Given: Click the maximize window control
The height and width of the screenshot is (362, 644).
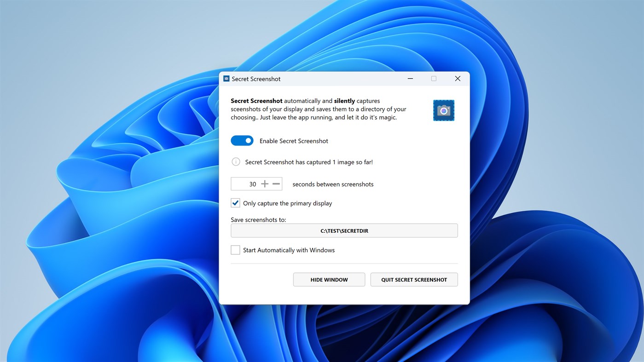Looking at the screenshot, I should (433, 78).
